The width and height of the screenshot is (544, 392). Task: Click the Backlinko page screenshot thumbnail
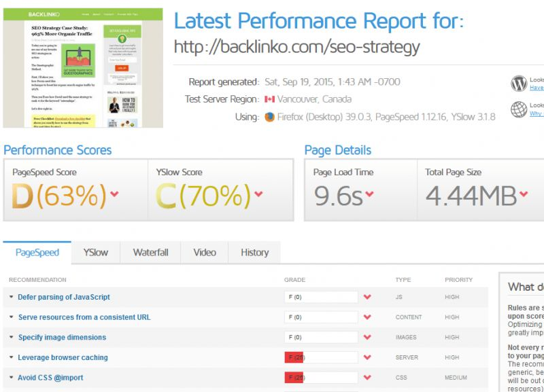pyautogui.click(x=83, y=68)
